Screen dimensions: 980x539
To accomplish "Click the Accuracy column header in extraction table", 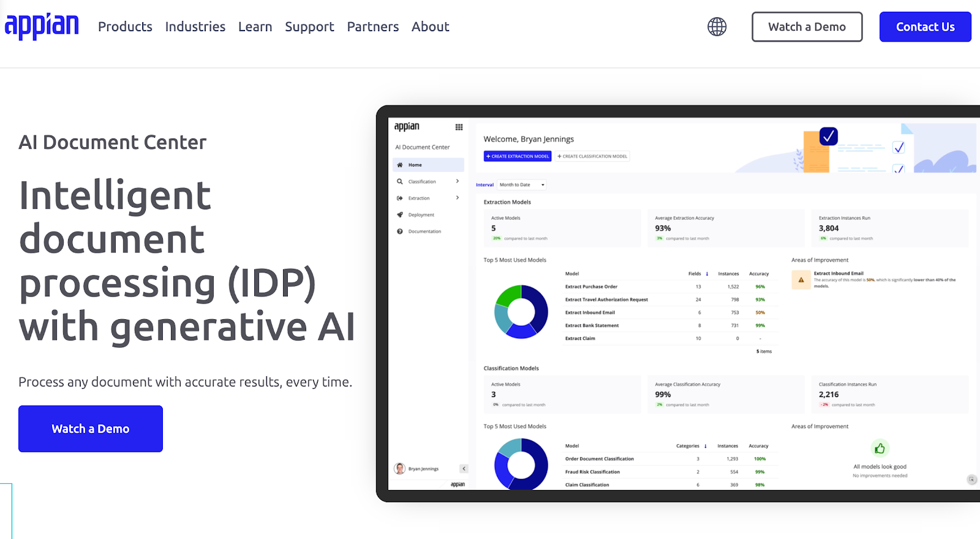I will click(759, 274).
